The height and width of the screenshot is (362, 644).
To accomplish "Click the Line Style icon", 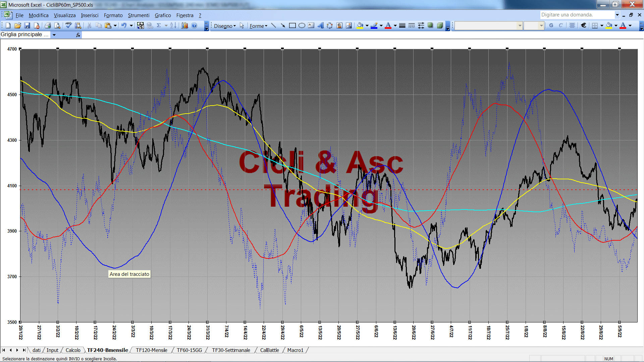I will point(402,25).
